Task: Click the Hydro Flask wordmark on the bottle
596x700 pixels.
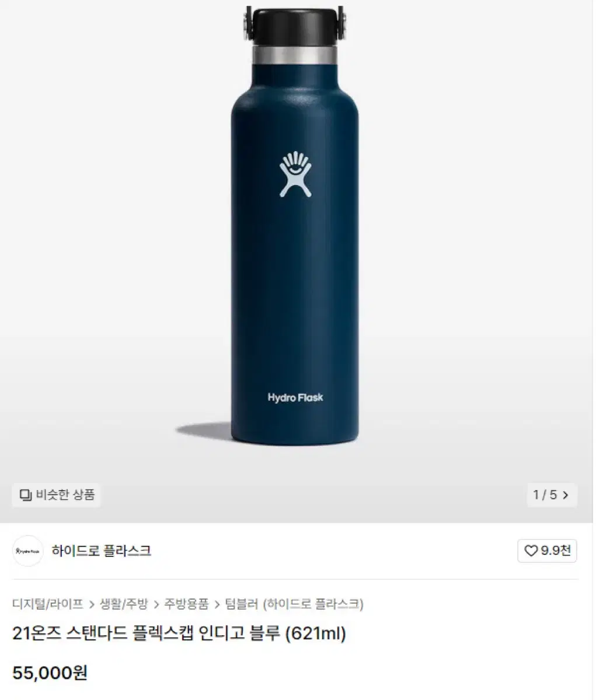Action: click(295, 398)
